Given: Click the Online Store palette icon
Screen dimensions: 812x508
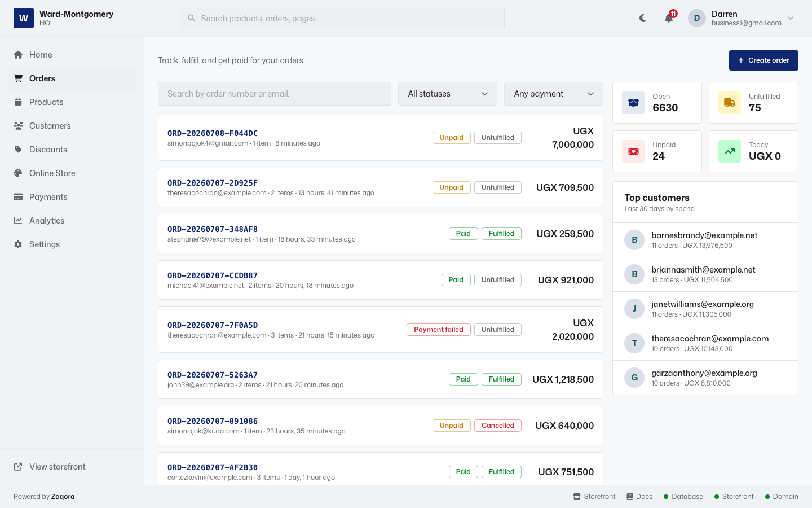Looking at the screenshot, I should (18, 173).
